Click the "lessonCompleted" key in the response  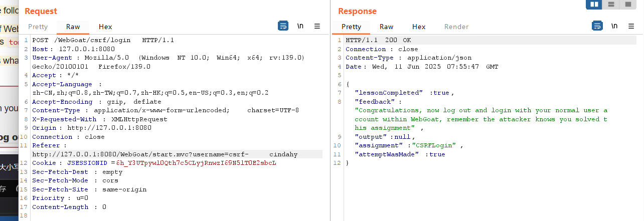click(382, 93)
